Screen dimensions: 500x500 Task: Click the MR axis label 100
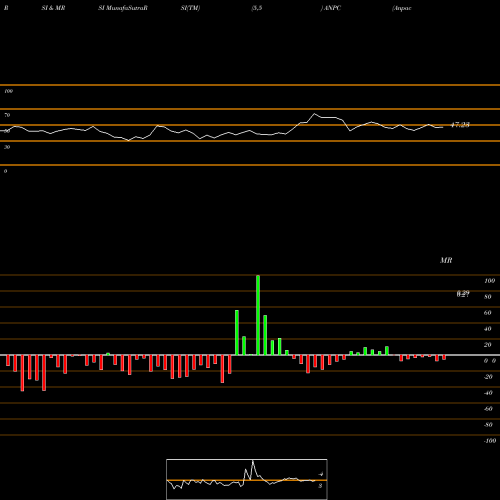point(489,281)
